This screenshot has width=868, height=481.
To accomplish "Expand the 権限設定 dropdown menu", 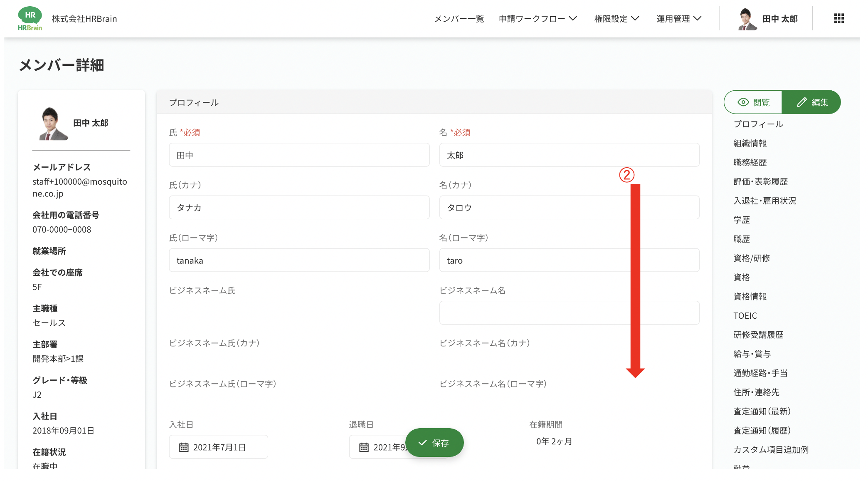I will pyautogui.click(x=616, y=19).
